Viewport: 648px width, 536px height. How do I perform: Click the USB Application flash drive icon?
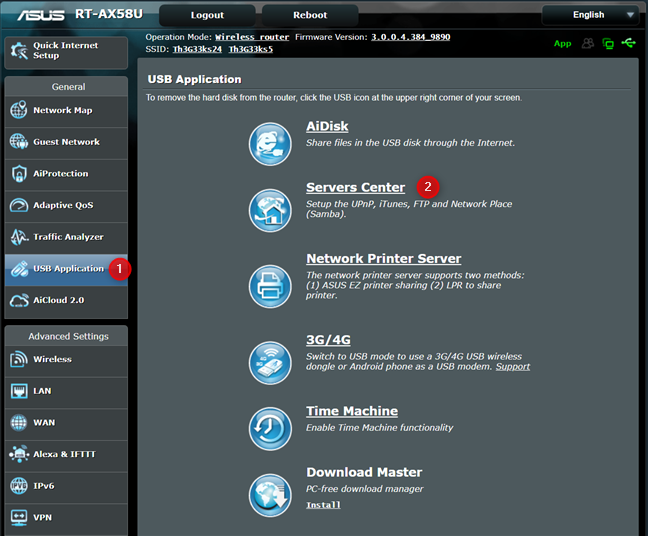click(19, 269)
